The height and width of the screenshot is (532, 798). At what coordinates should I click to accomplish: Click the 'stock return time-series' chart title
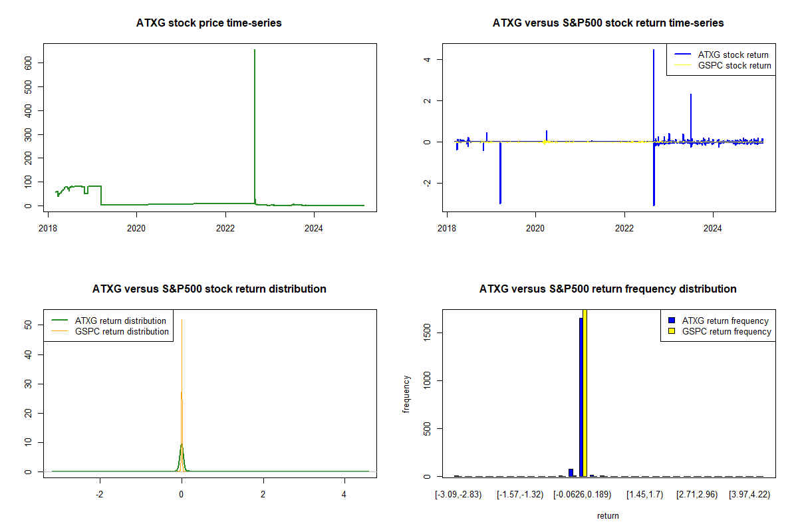point(608,23)
